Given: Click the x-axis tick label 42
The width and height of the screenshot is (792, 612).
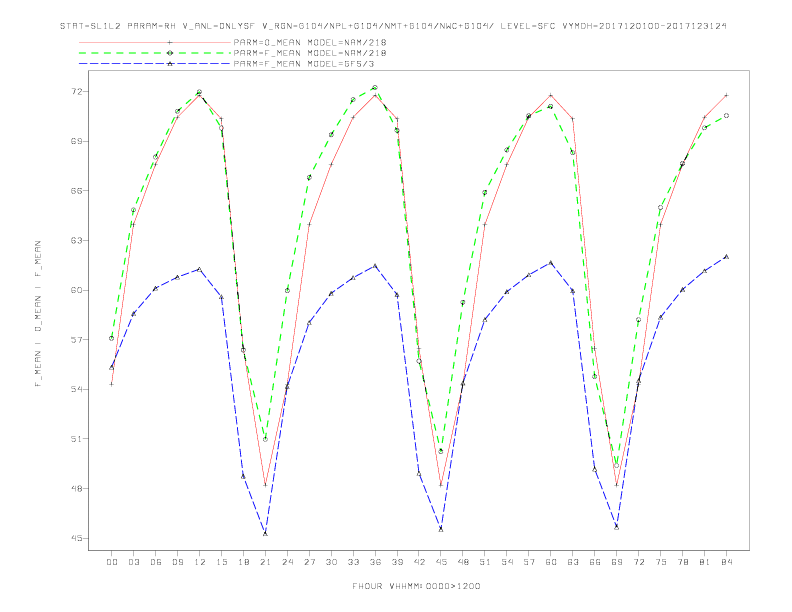Looking at the screenshot, I should pyautogui.click(x=419, y=562).
